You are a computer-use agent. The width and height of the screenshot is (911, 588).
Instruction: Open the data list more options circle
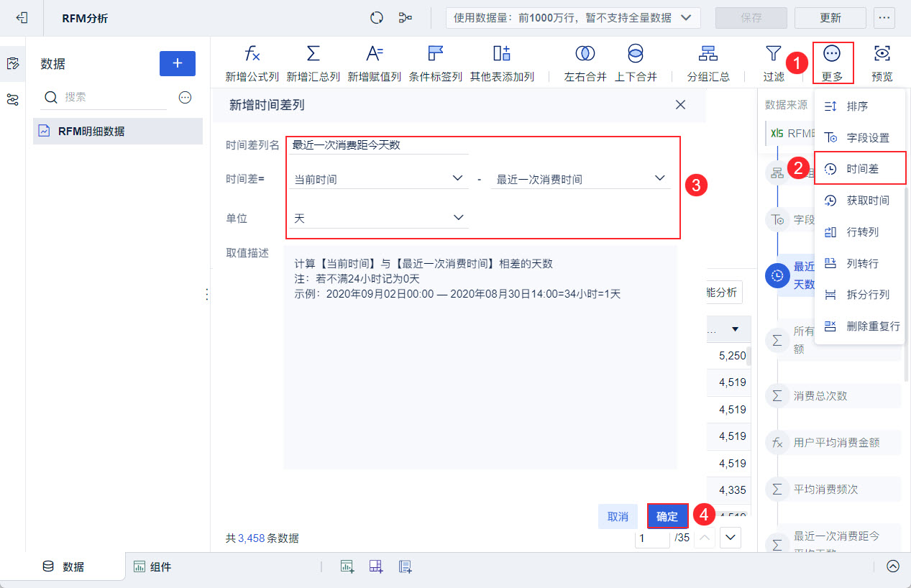(185, 97)
